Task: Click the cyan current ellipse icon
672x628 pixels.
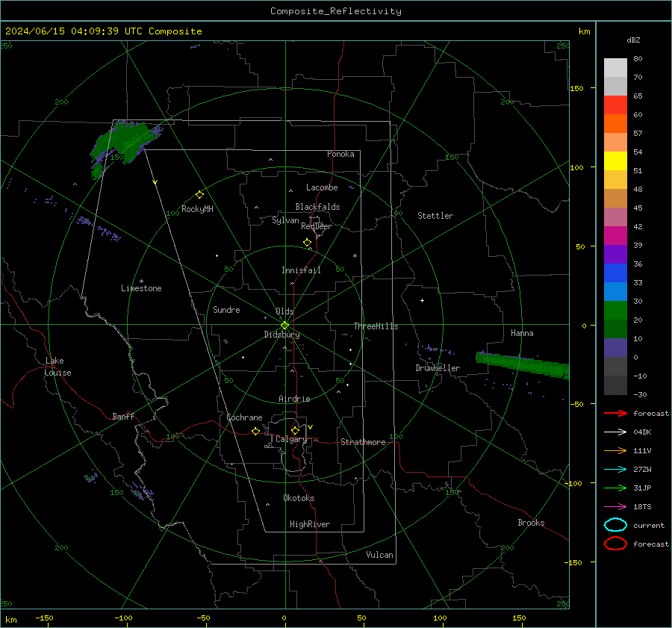Action: coord(615,525)
